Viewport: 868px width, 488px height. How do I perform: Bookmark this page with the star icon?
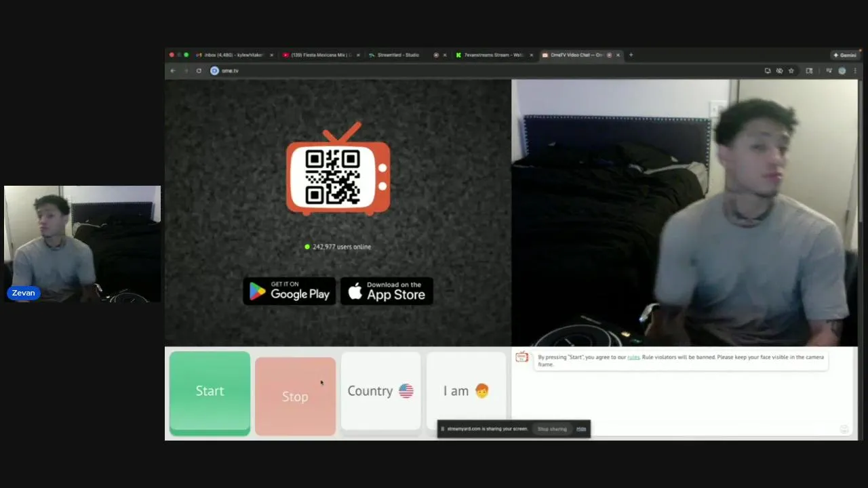[x=791, y=70]
